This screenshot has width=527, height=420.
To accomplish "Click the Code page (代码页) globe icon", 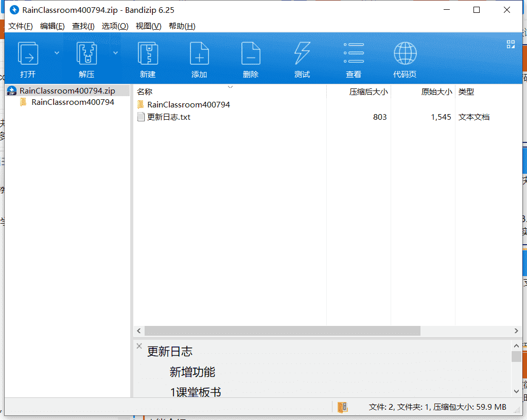I will point(405,53).
